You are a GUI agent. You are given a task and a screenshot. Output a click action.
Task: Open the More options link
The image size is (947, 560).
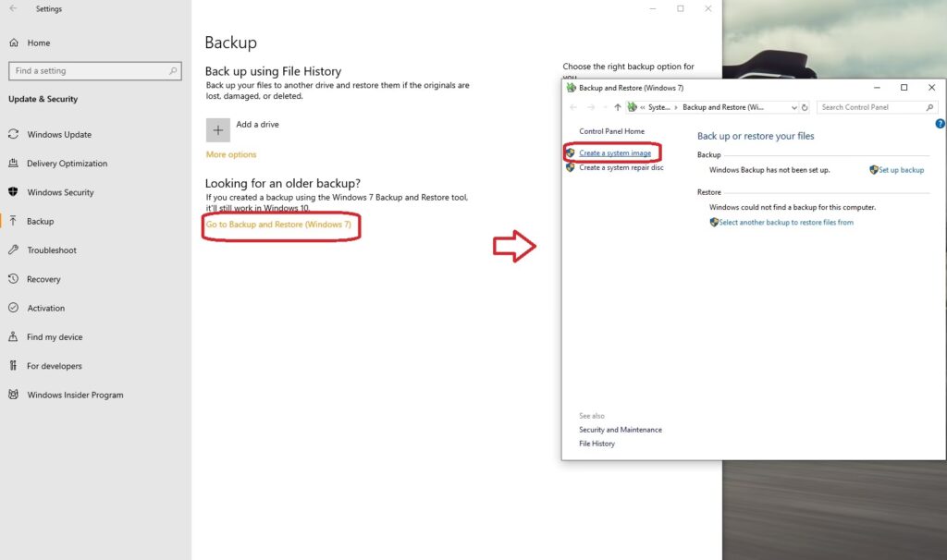point(231,154)
